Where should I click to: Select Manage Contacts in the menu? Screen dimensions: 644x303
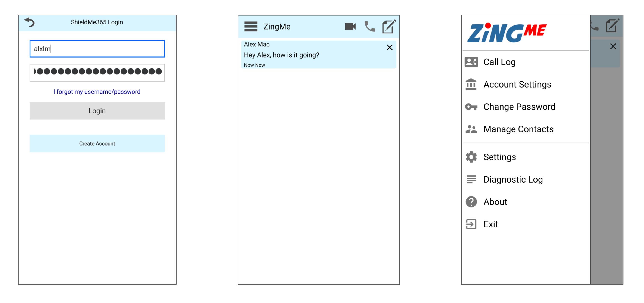pos(518,129)
